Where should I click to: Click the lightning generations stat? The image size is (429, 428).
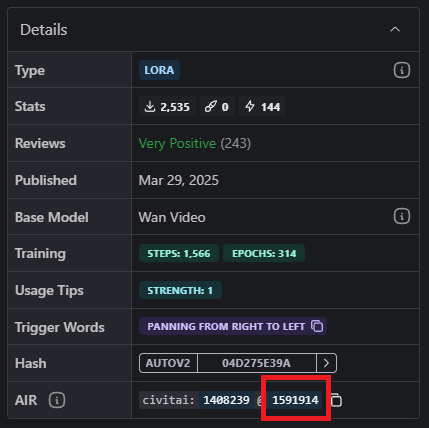point(262,107)
